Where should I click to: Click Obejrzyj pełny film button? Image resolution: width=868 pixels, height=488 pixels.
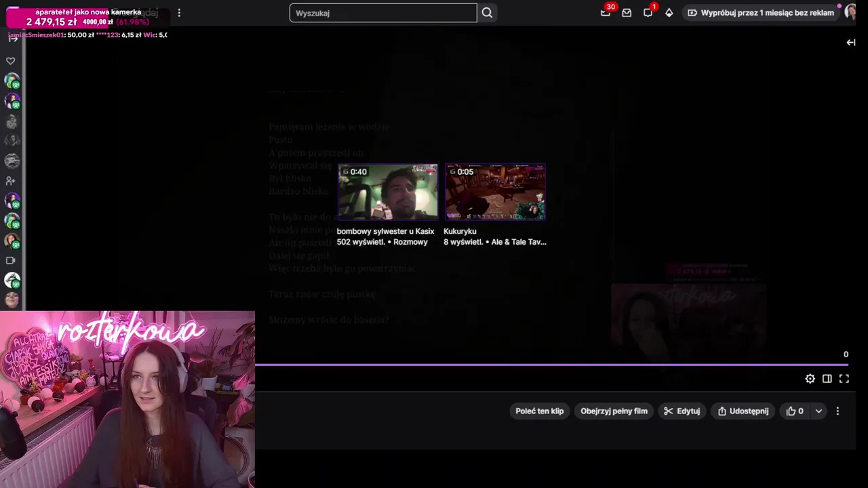(614, 411)
